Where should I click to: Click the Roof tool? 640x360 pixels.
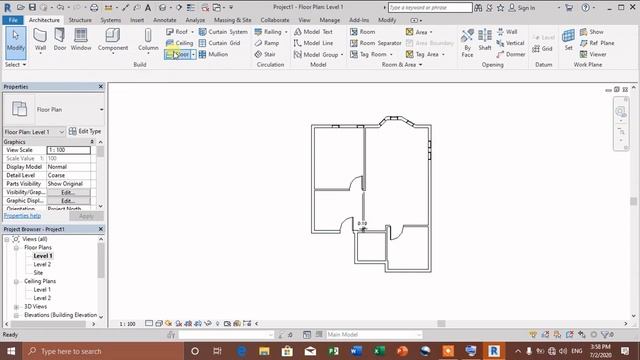tap(177, 31)
